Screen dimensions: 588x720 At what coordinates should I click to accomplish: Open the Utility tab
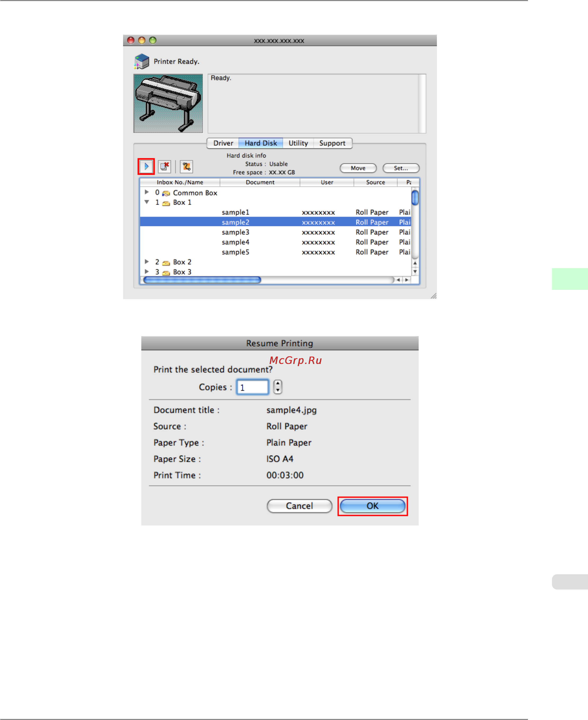coord(298,143)
